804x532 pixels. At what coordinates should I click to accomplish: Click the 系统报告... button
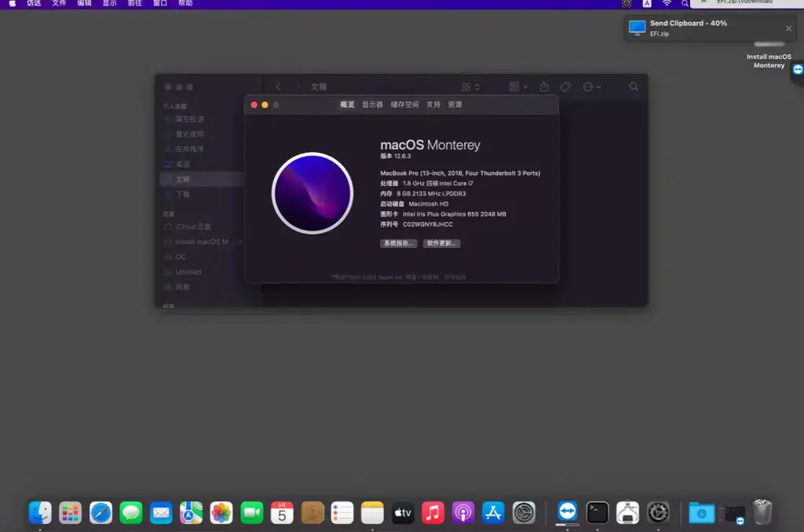[398, 243]
